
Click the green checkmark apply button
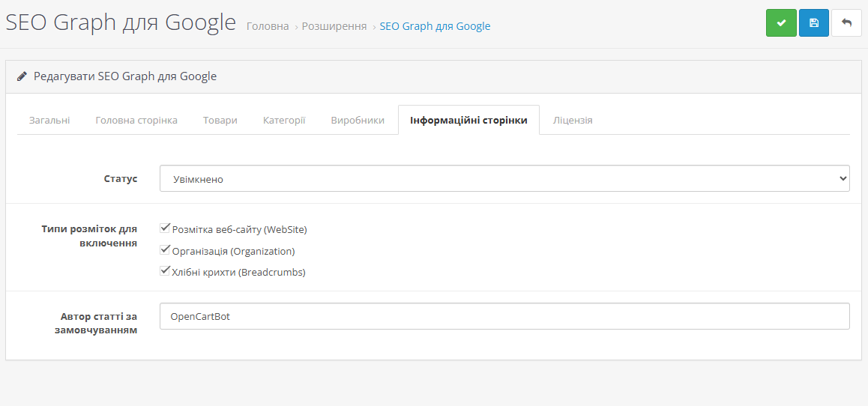(x=781, y=23)
